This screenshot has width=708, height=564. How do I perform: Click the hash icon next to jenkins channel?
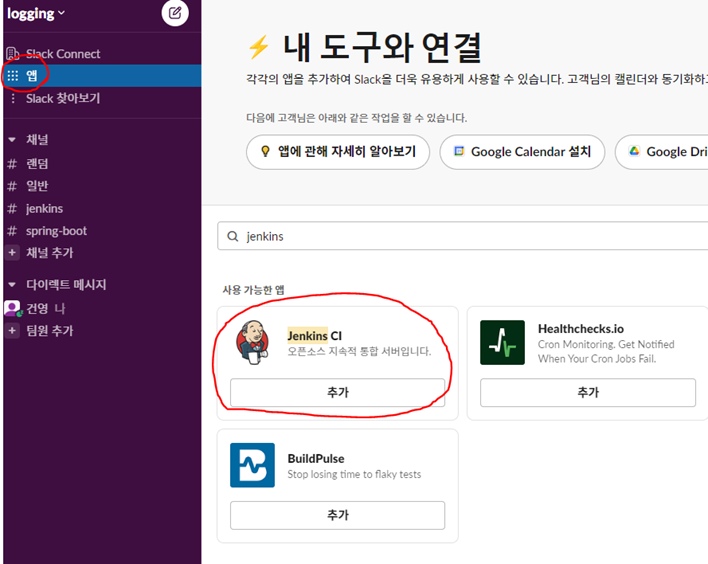(12, 209)
